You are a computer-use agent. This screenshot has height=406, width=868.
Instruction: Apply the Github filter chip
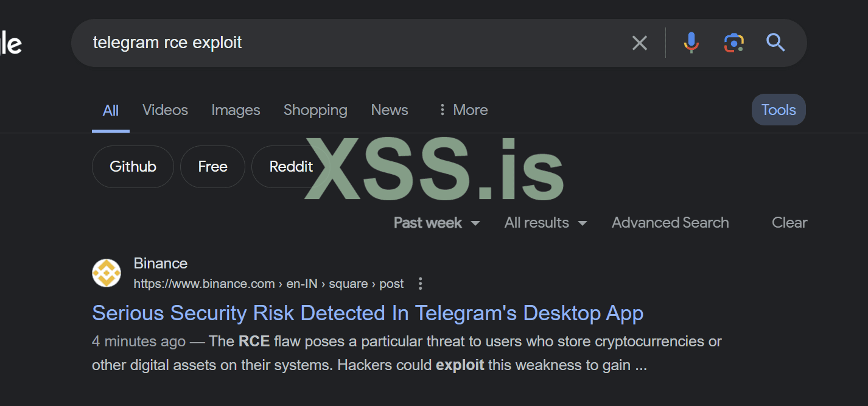click(133, 167)
